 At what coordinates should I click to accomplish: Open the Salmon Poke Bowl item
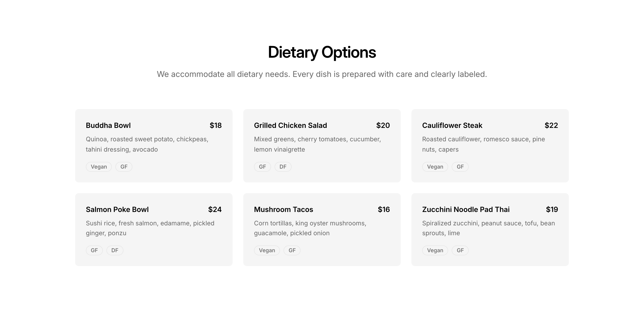[x=117, y=209]
